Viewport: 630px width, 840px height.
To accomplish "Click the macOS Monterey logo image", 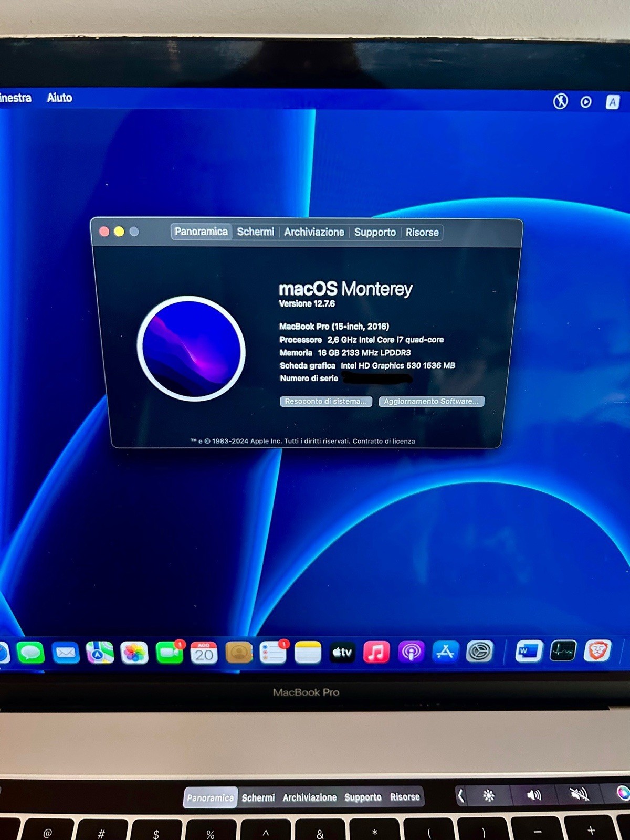I will (191, 349).
